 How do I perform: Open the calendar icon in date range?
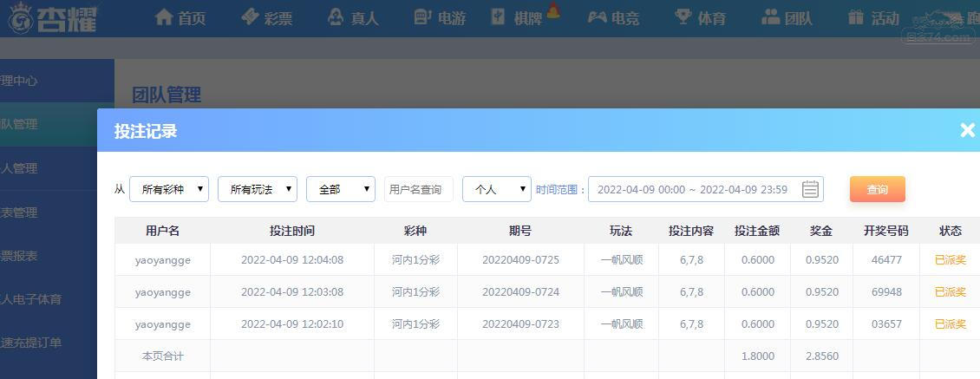click(810, 189)
